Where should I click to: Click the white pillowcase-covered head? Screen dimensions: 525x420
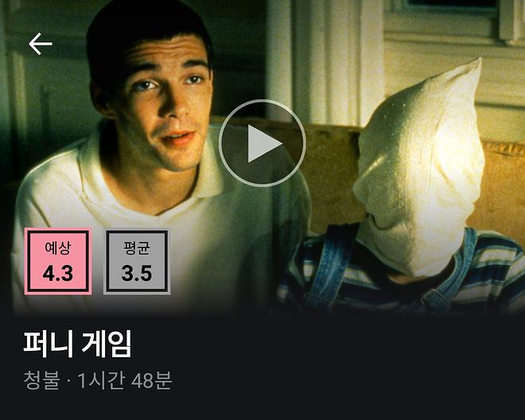pos(418,168)
